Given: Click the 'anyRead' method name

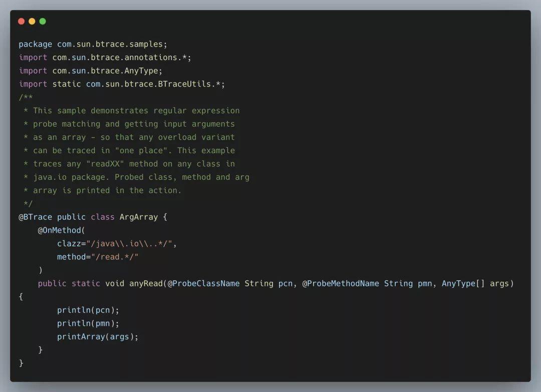Looking at the screenshot, I should pos(146,283).
